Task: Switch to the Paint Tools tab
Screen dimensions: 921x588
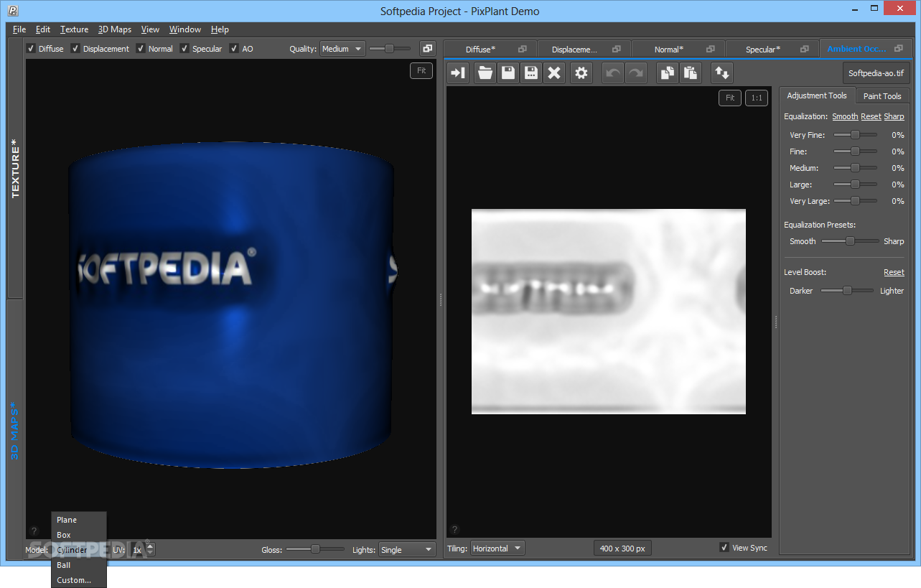Action: pyautogui.click(x=882, y=96)
